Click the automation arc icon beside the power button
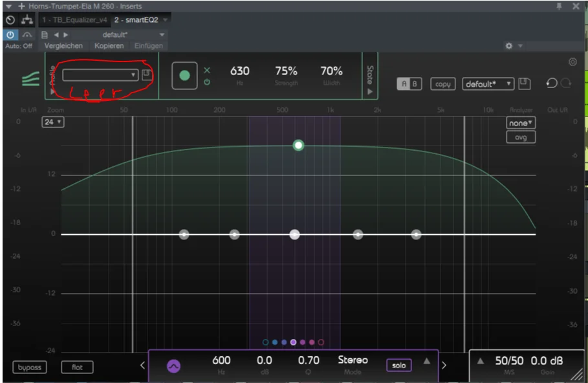Screen dimensions: 588x383 (27, 35)
